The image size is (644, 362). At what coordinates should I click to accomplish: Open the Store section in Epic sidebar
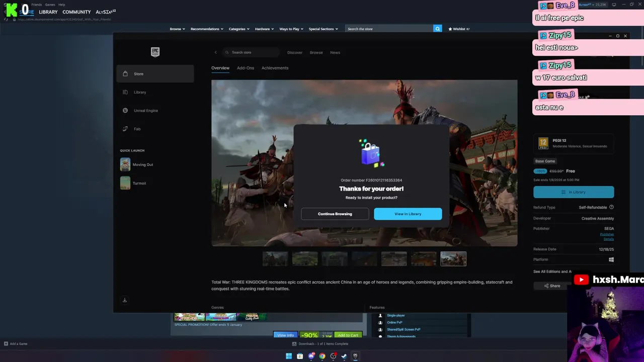click(x=155, y=74)
